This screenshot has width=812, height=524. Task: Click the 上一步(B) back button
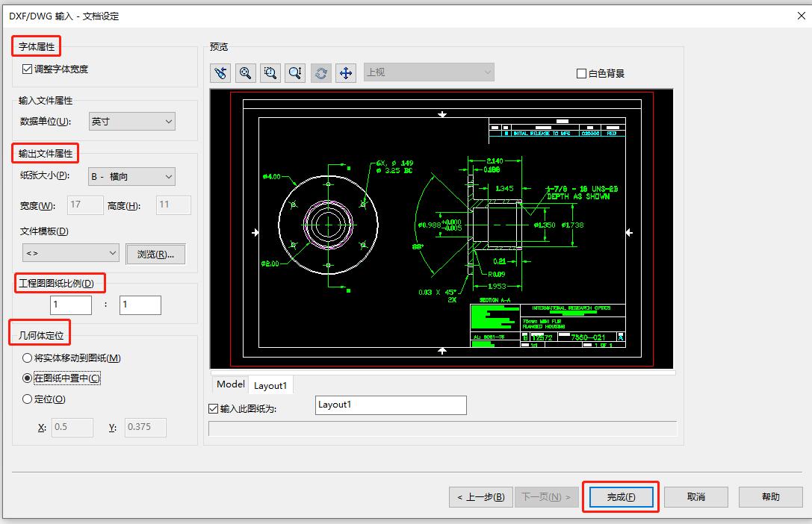click(x=480, y=496)
